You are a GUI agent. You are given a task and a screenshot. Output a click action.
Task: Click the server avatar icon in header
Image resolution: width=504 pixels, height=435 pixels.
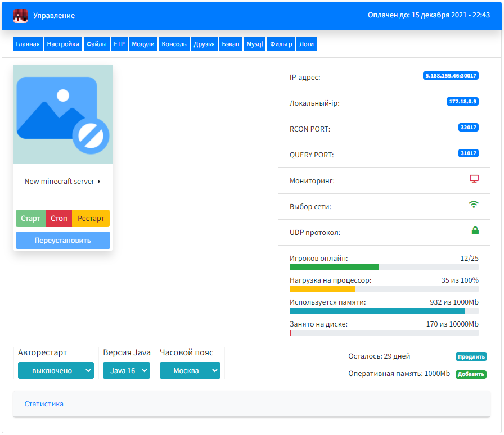[20, 16]
